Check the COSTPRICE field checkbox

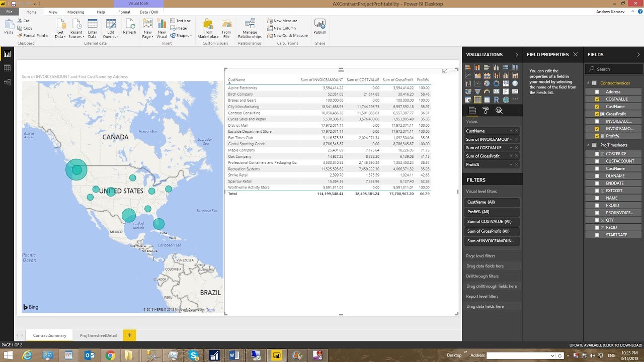point(597,154)
